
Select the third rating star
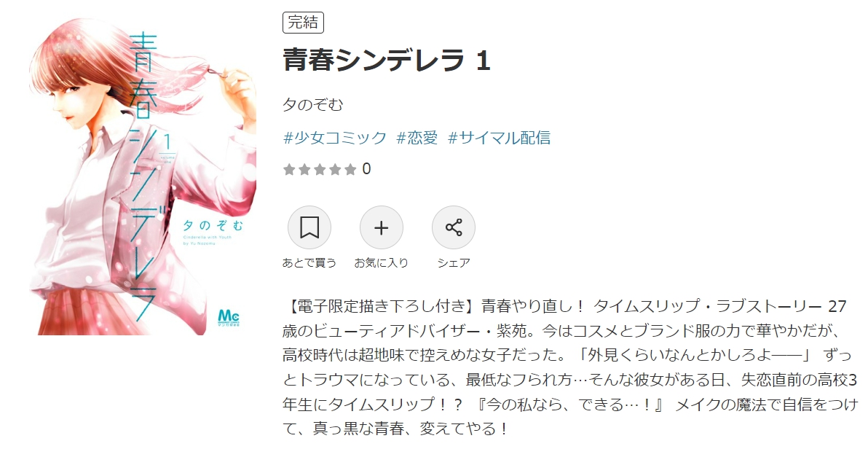320,169
